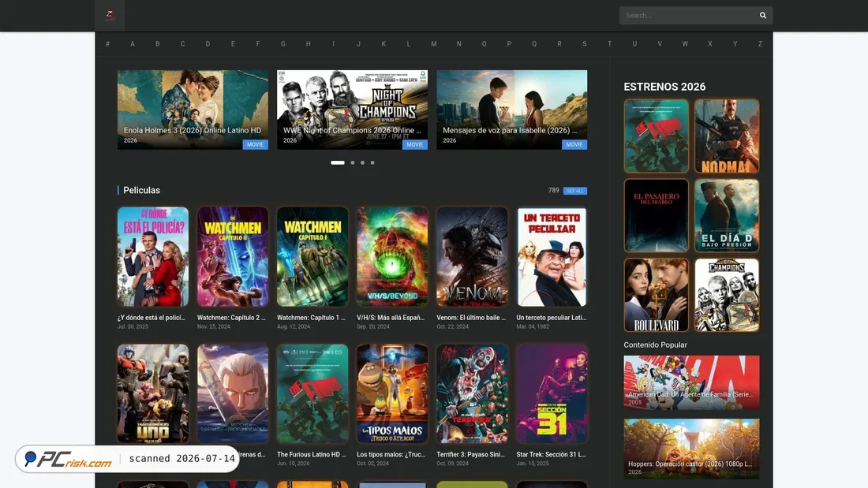Go to second carousel slide dot
868x488 pixels.
point(353,162)
